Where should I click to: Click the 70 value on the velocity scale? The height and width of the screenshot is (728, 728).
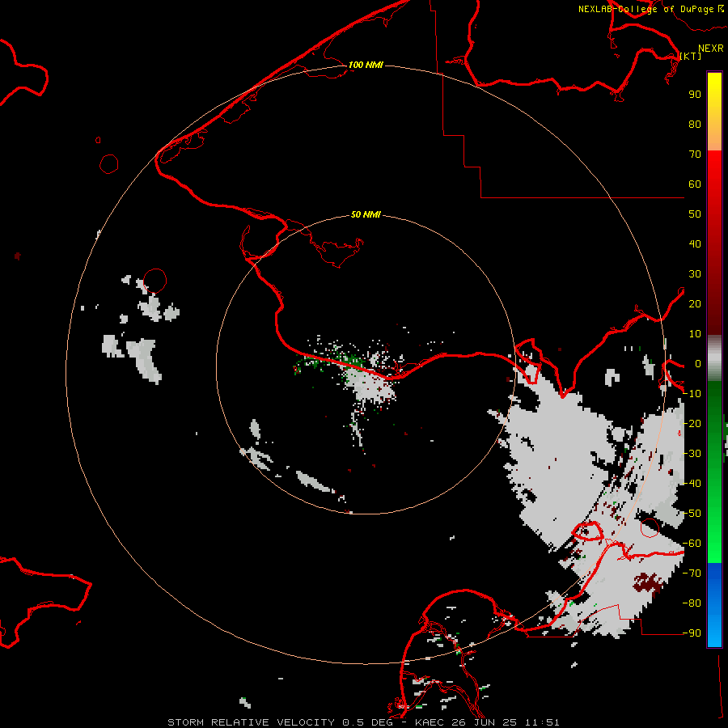[695, 154]
